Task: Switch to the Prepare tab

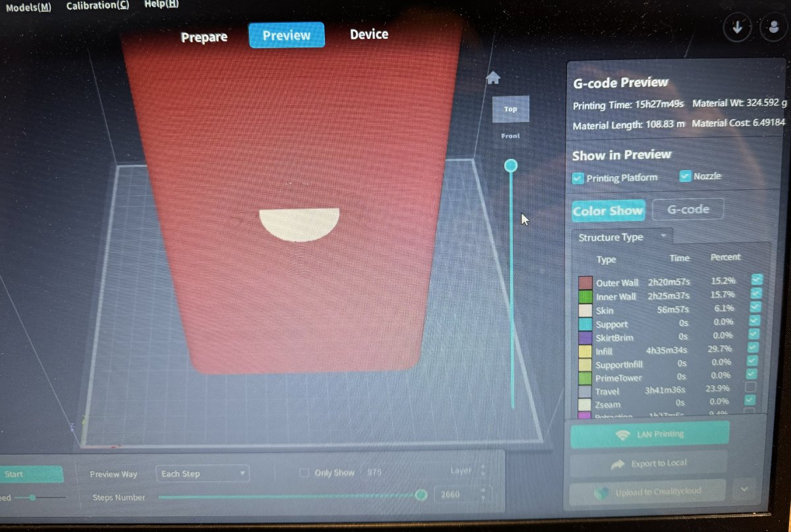Action: [204, 38]
